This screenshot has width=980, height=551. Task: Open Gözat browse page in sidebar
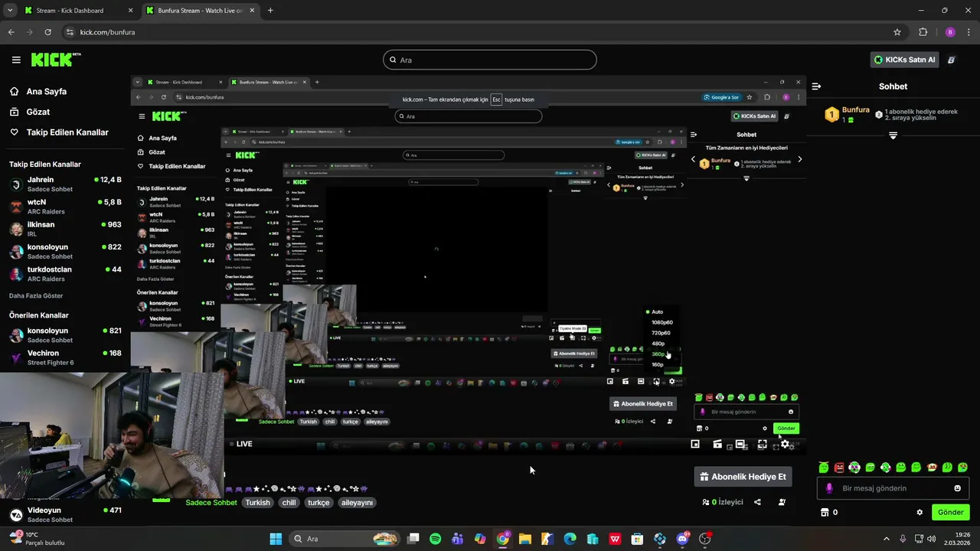click(38, 112)
